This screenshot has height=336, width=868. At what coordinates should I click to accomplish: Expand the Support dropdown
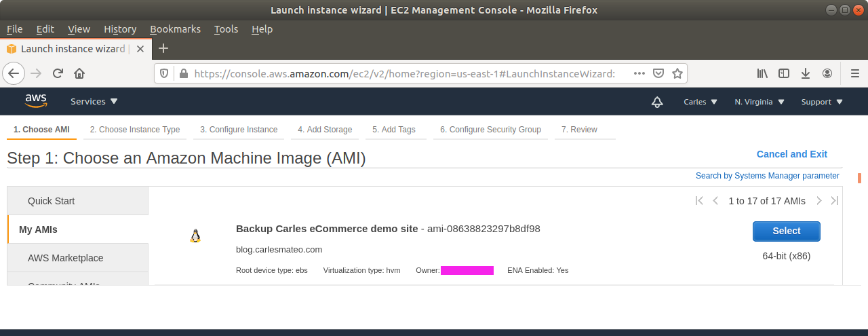[822, 102]
